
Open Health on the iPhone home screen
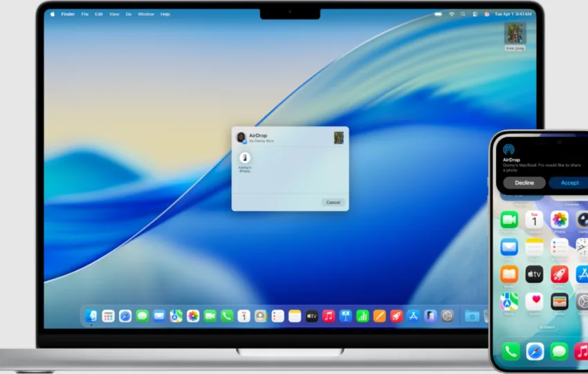coord(534,301)
